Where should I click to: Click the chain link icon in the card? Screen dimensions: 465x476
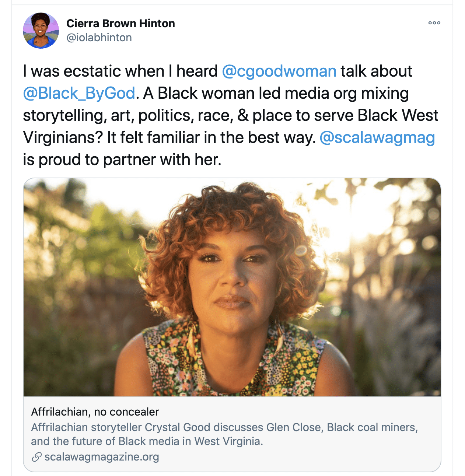click(x=36, y=457)
